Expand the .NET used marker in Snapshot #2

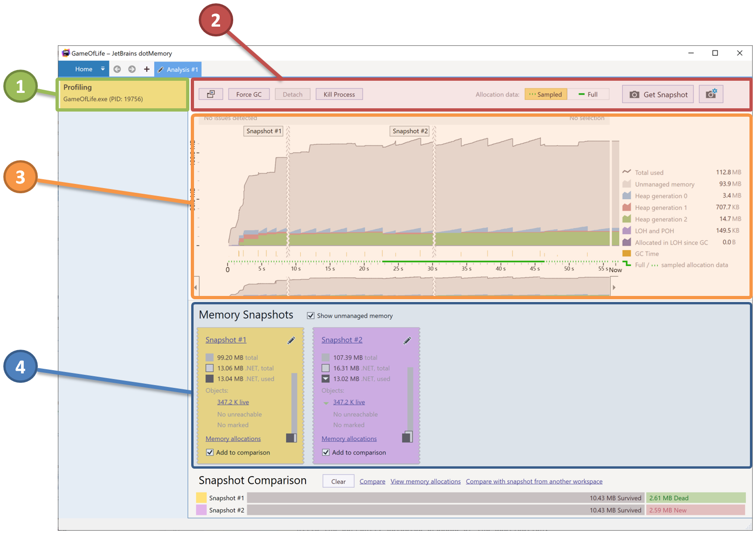point(326,379)
